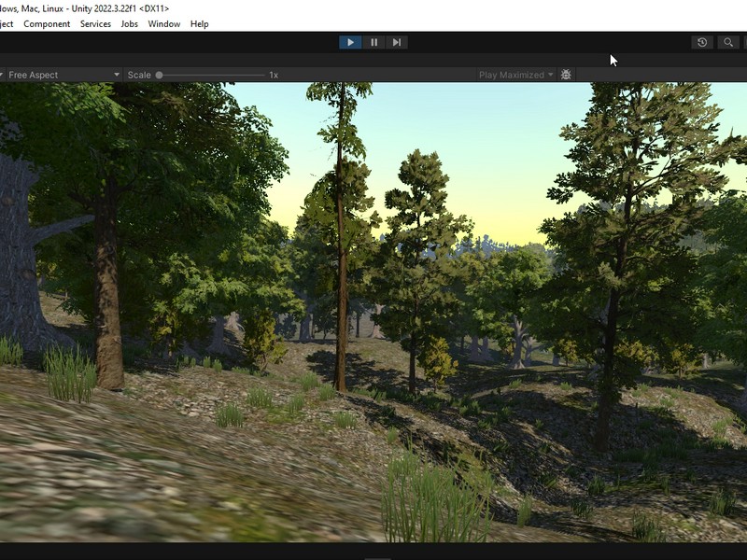Viewport: 747px width, 560px height.
Task: Open the Undo History icon
Action: 702,42
